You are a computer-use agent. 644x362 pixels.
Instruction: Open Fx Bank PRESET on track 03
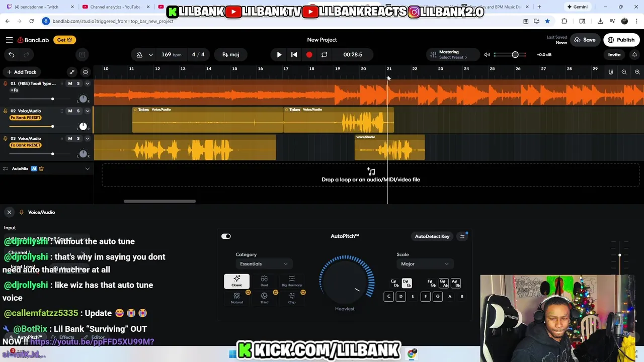(x=26, y=145)
